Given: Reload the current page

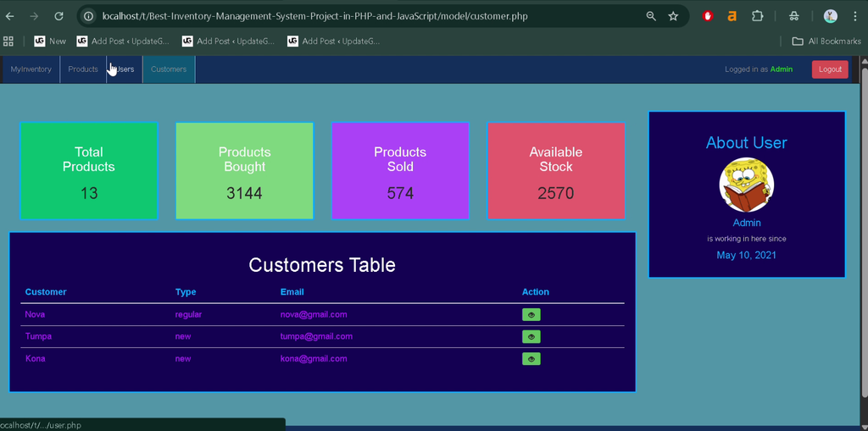Looking at the screenshot, I should click(x=58, y=16).
